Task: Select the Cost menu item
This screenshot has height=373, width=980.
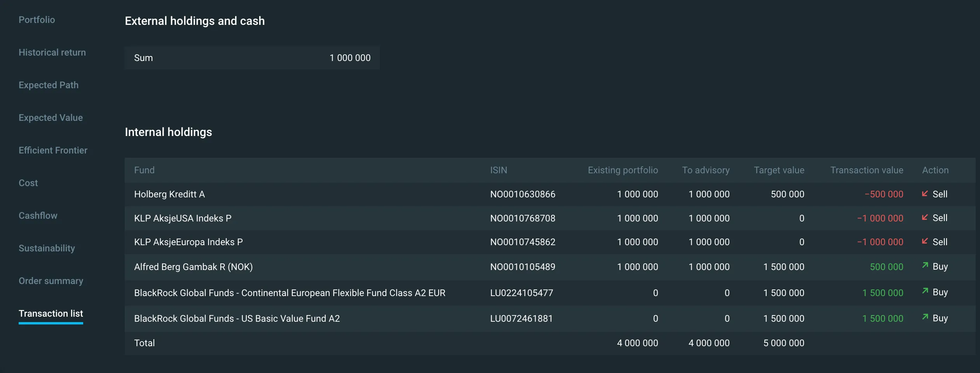Action: click(28, 183)
